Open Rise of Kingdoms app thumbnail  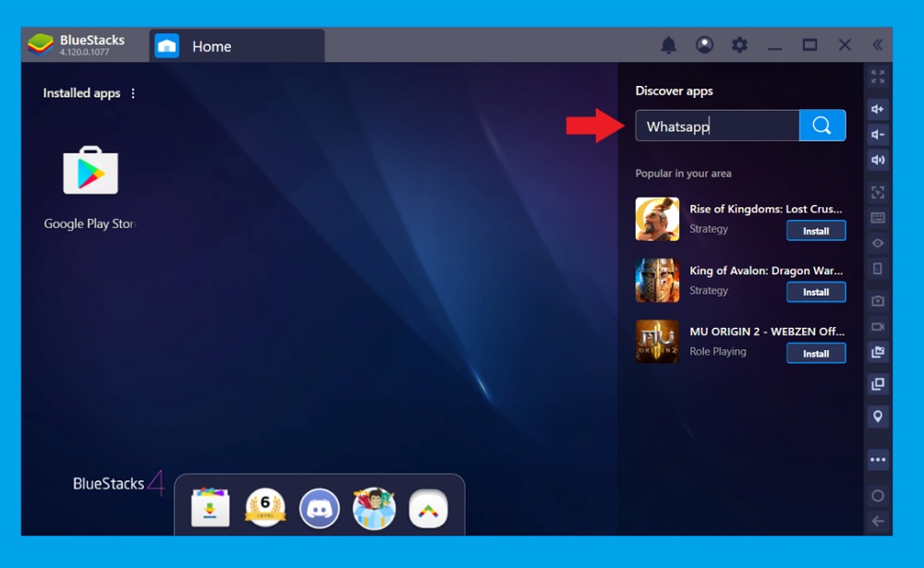[657, 219]
